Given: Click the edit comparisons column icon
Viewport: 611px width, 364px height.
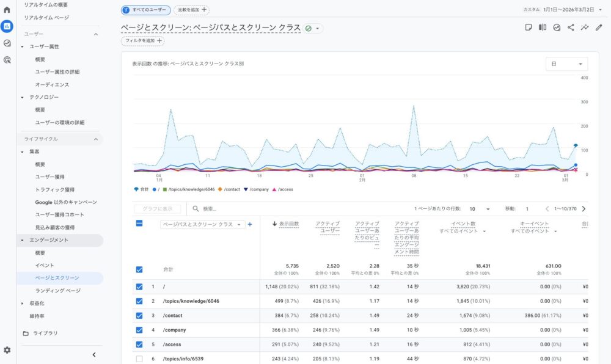Looking at the screenshot, I should pyautogui.click(x=543, y=27).
